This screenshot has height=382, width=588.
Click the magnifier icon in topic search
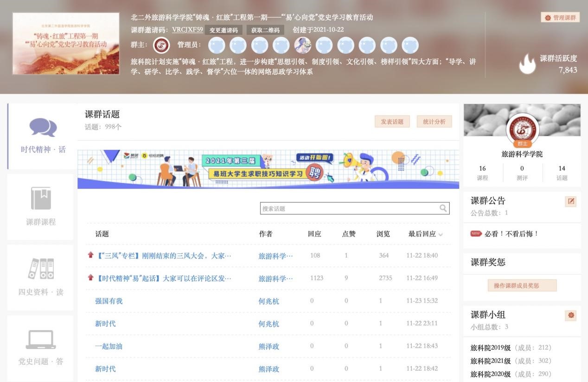[443, 208]
